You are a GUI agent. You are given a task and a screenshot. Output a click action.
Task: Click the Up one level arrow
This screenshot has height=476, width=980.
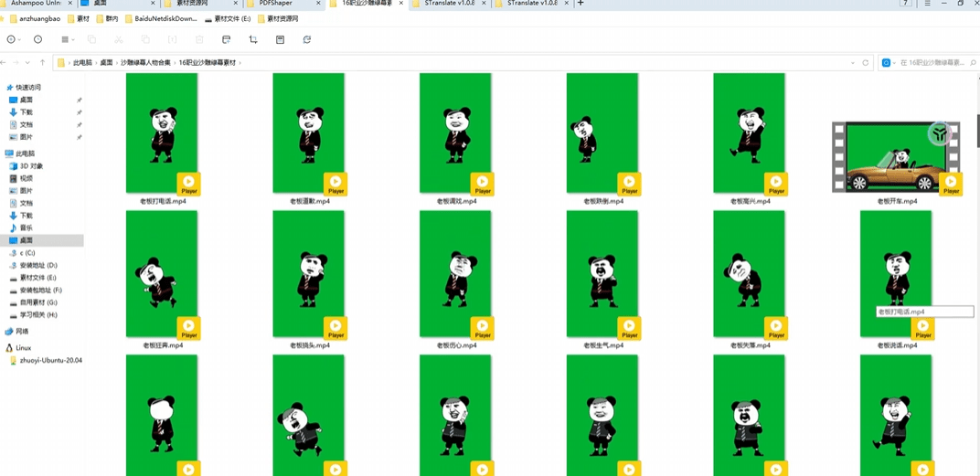coord(42,63)
